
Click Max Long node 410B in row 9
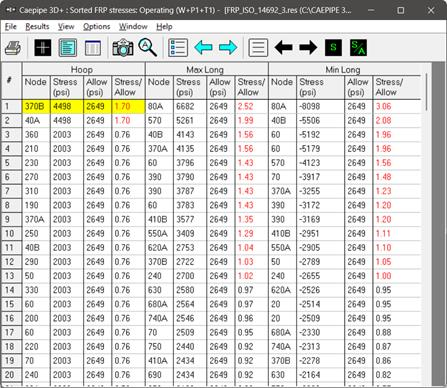(x=159, y=220)
